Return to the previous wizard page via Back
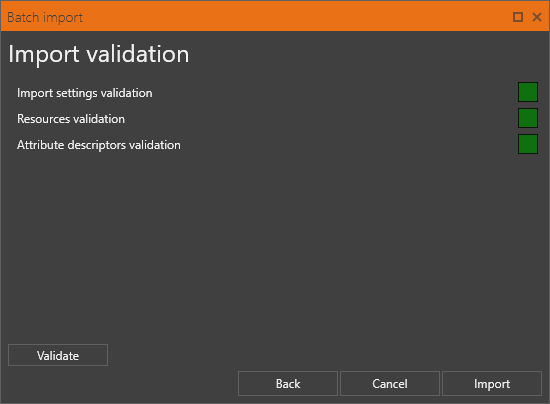The image size is (550, 404). [288, 384]
